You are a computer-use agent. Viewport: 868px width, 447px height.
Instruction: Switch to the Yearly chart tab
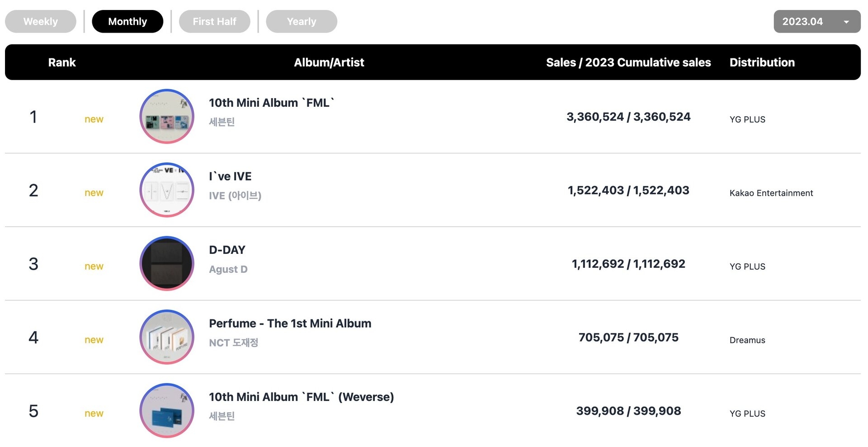302,21
